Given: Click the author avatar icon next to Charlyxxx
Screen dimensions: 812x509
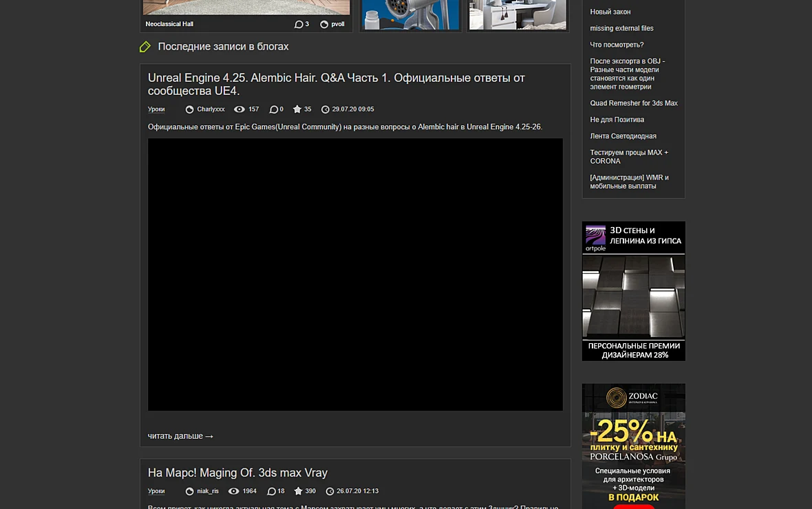Looking at the screenshot, I should click(x=189, y=109).
